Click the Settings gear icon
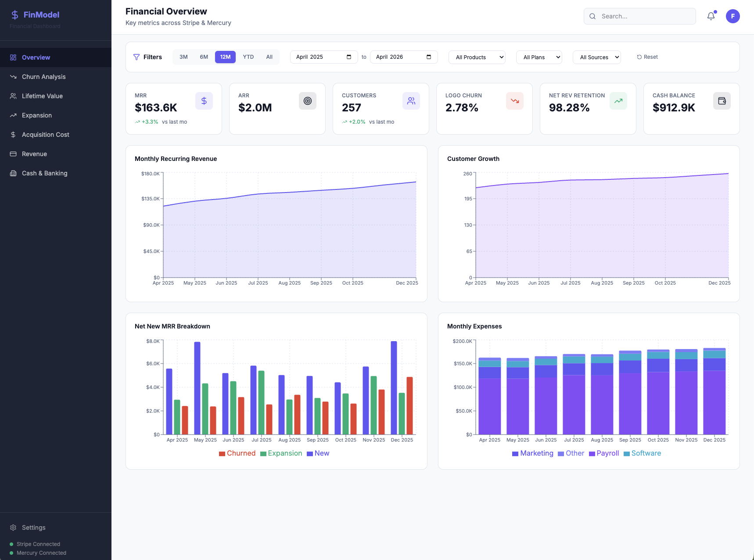 [13, 528]
